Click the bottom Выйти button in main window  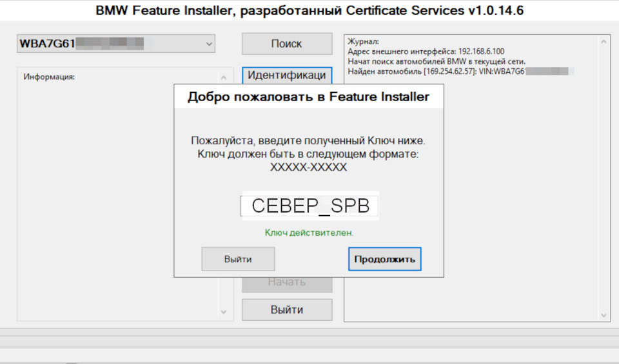click(x=287, y=310)
